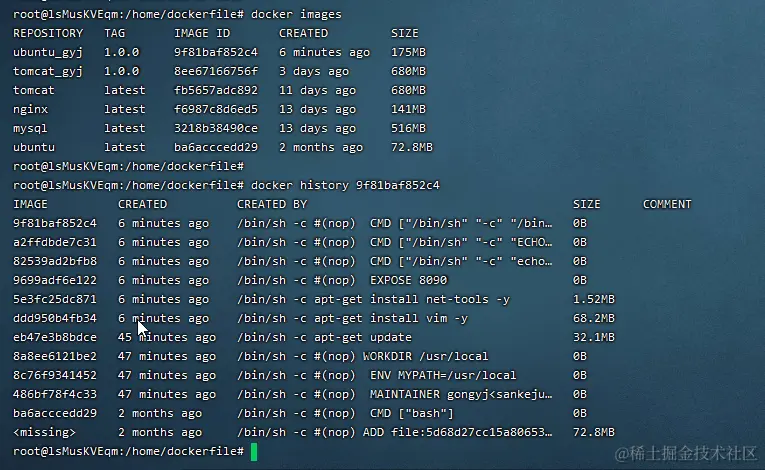Click size value 141MB
This screenshot has width=765, height=470.
click(x=408, y=109)
